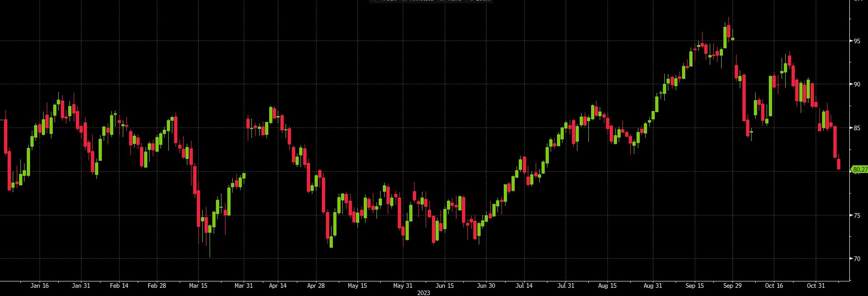Click the Mar 31 date label
Screen dimensions: 868x296
coord(244,286)
